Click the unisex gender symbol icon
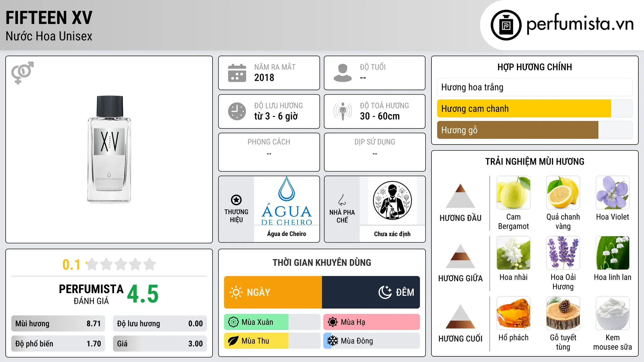This screenshot has width=644, height=362. (x=22, y=73)
